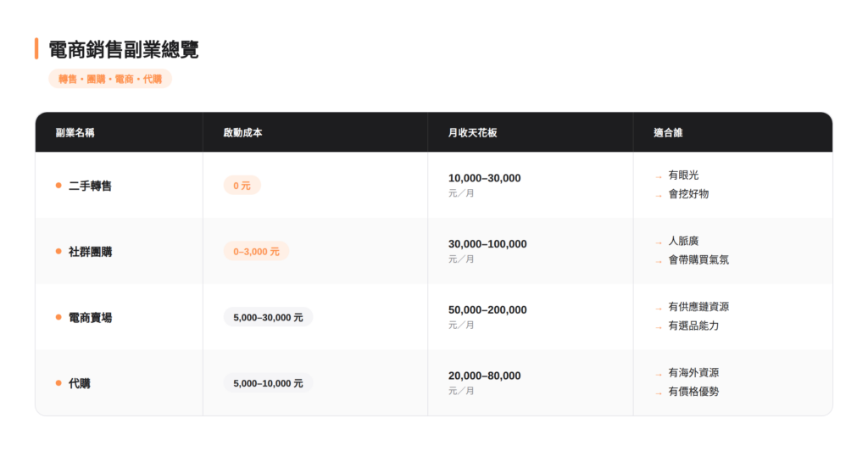Click the 50,000–200,000 income figure
Screen dimensions: 868x451
[x=487, y=310]
